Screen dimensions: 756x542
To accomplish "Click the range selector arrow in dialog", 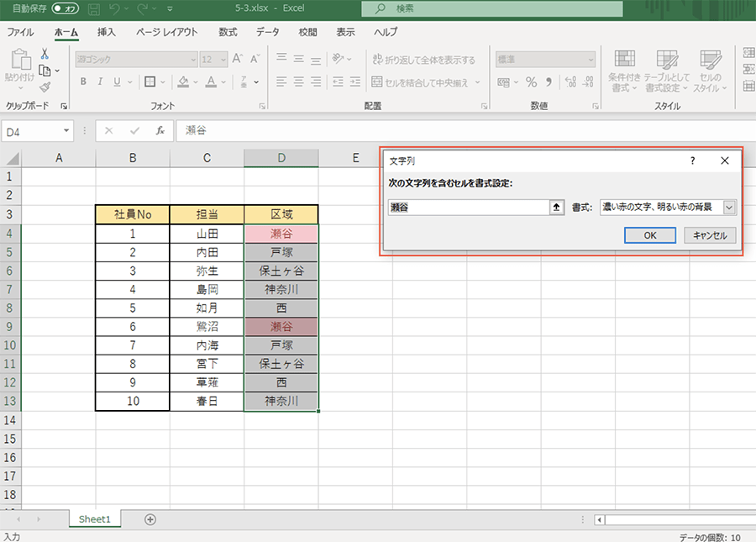I will 556,208.
